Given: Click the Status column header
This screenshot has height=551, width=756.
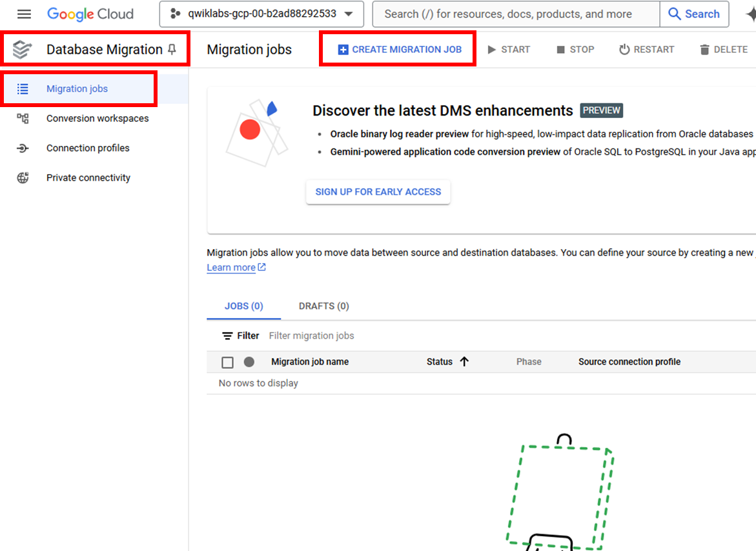Looking at the screenshot, I should (x=439, y=362).
